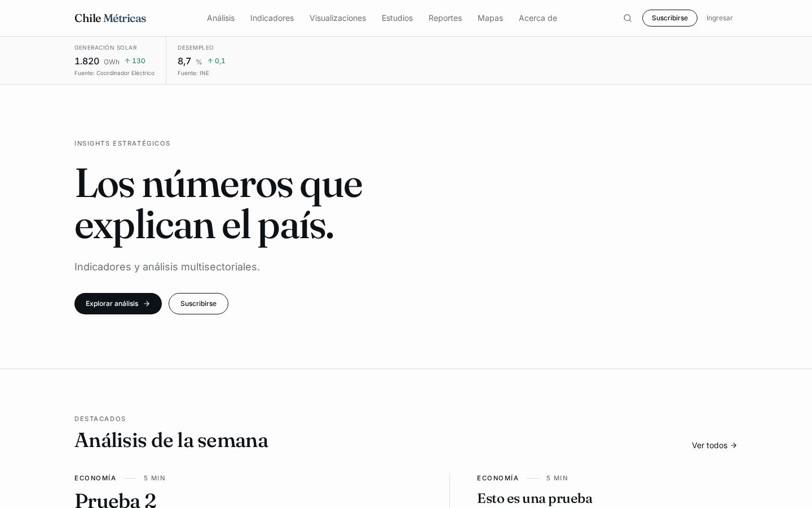
Task: Click the search magnifier icon
Action: point(628,18)
